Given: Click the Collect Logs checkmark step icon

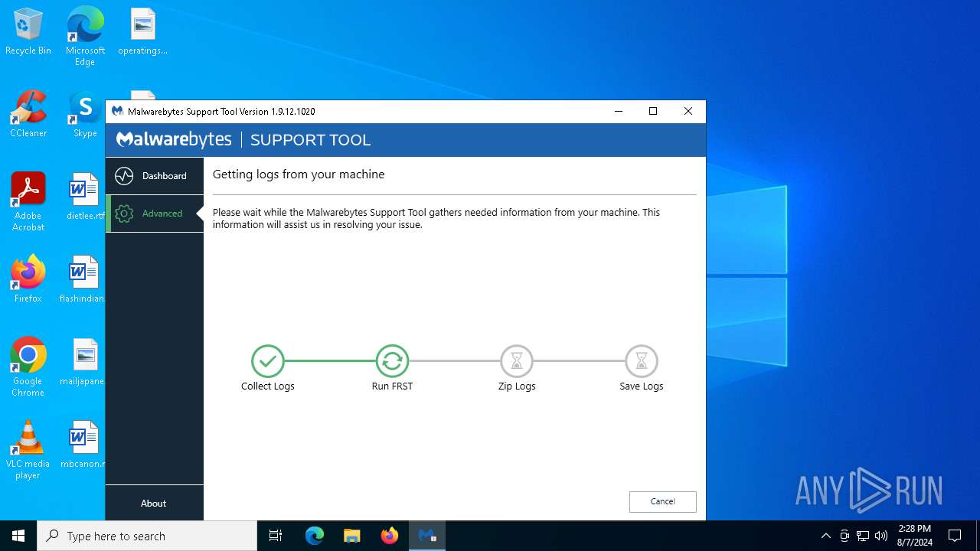Looking at the screenshot, I should [x=267, y=360].
